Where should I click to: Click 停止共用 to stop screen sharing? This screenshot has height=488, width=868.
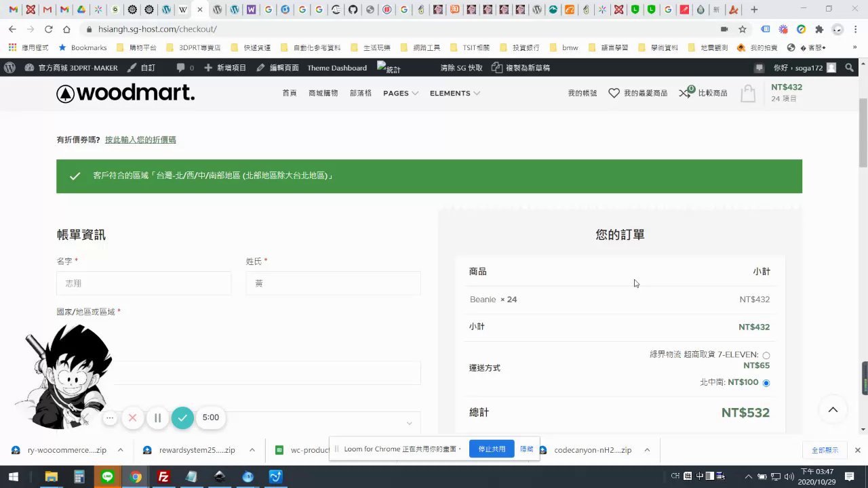click(492, 449)
